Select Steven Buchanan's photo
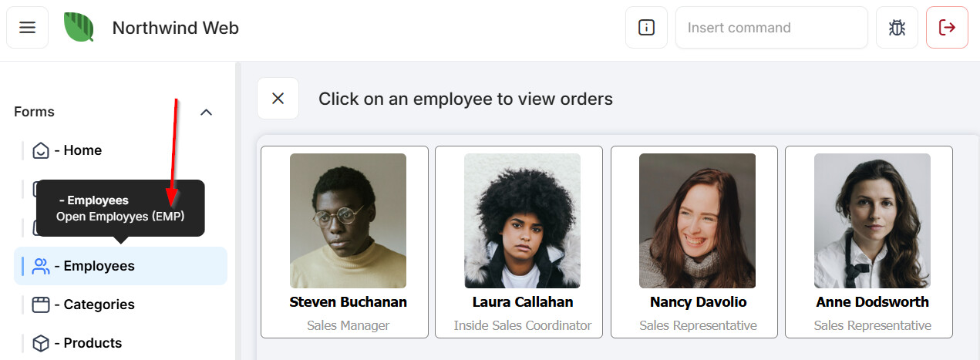980x360 pixels. coord(348,220)
